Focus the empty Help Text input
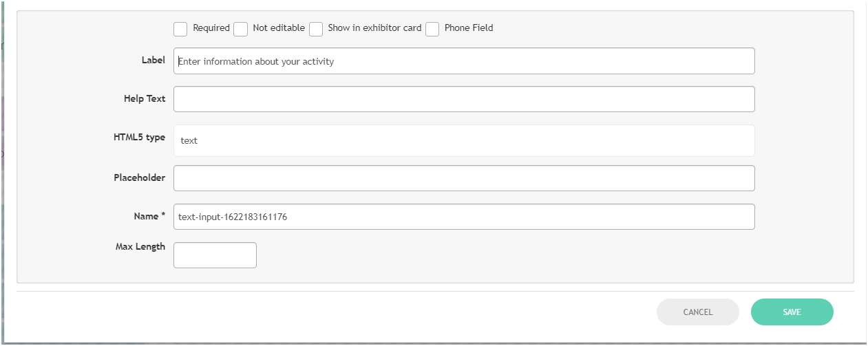Viewport: 868px width, 346px height. (464, 99)
